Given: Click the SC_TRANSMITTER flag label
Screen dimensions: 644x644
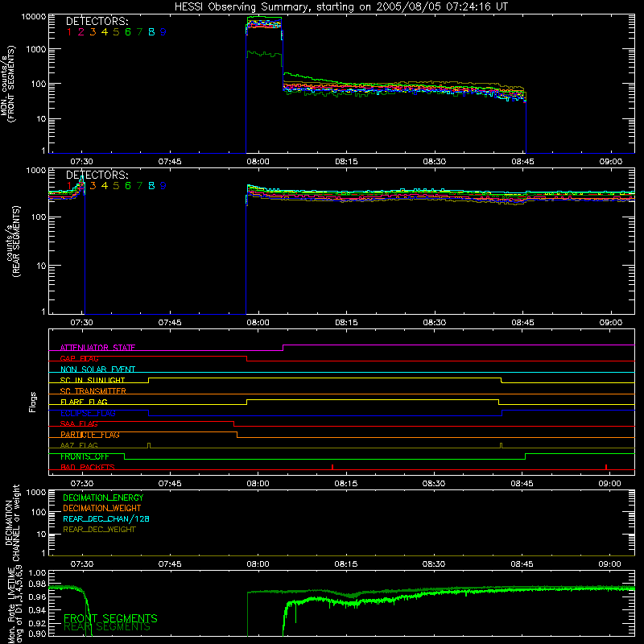Looking at the screenshot, I should [x=93, y=391].
